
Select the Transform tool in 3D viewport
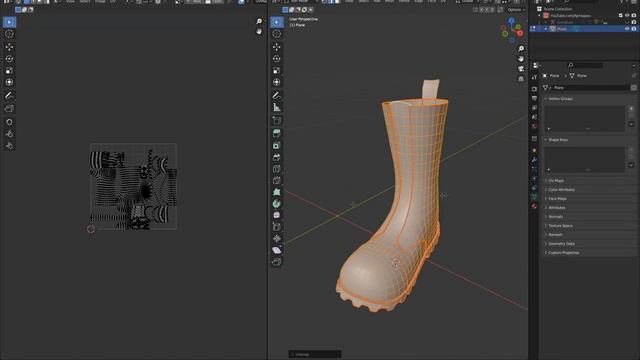coord(277,82)
